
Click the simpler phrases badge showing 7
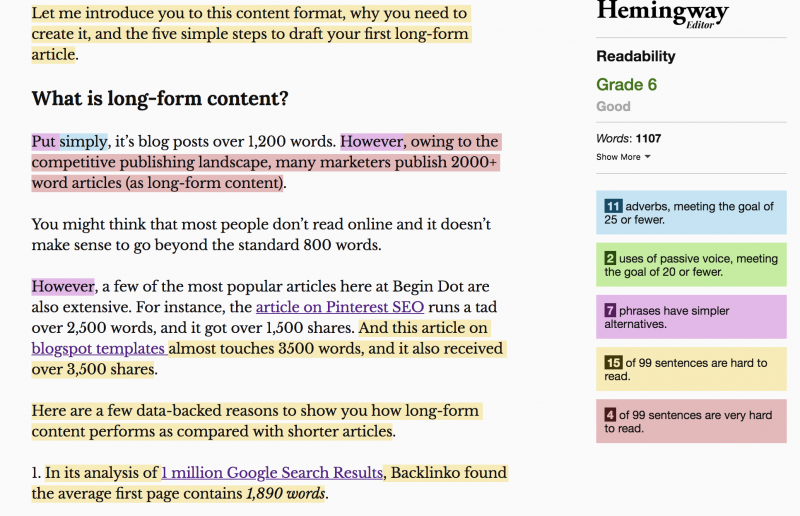point(610,310)
